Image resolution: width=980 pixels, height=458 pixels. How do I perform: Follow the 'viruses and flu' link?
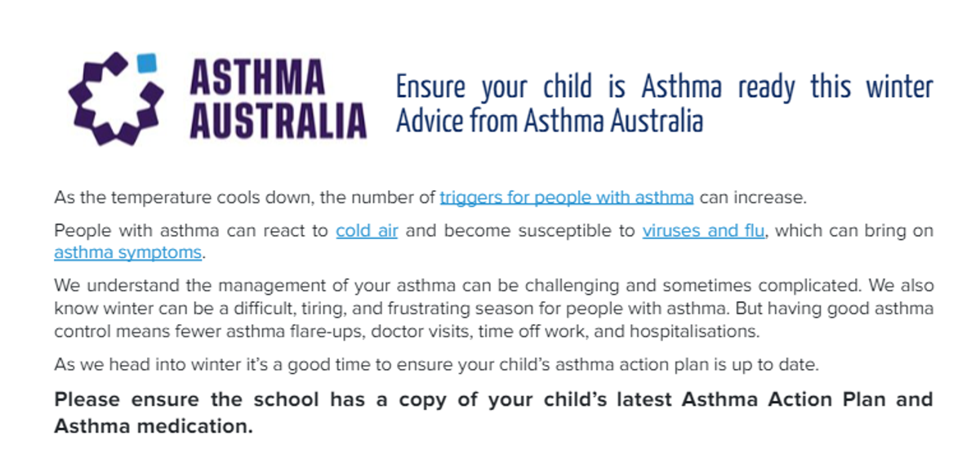coord(703,230)
